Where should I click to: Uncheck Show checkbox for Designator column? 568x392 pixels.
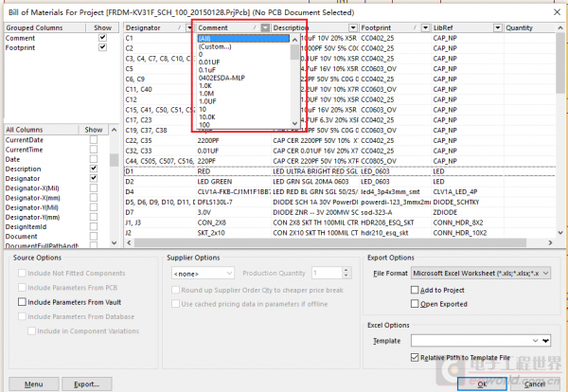[94, 178]
